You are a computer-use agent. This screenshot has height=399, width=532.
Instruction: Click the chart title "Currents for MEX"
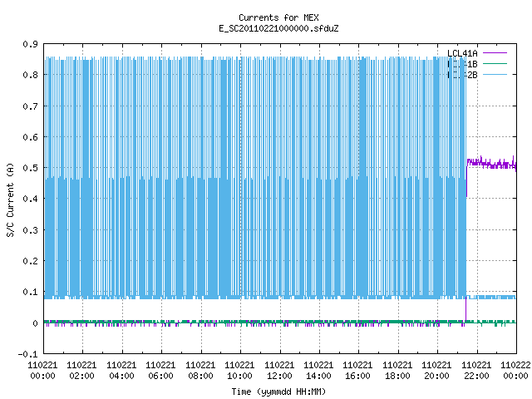(278, 17)
